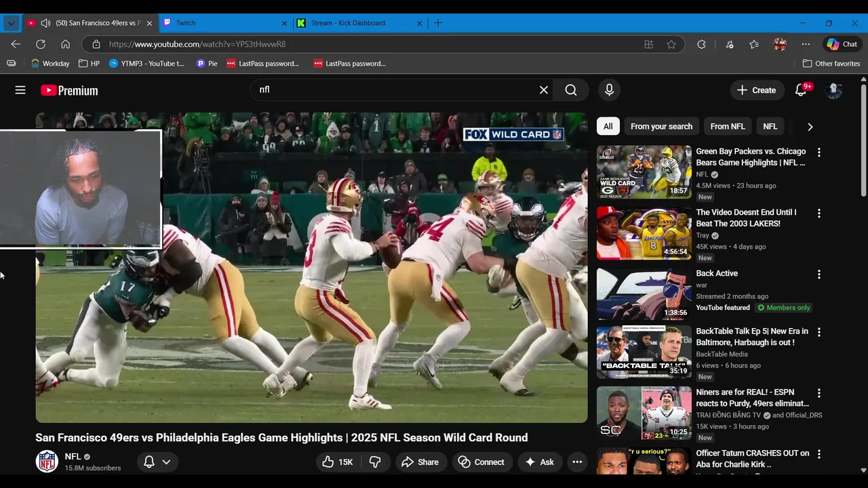Open options for Back Active video

point(818,274)
